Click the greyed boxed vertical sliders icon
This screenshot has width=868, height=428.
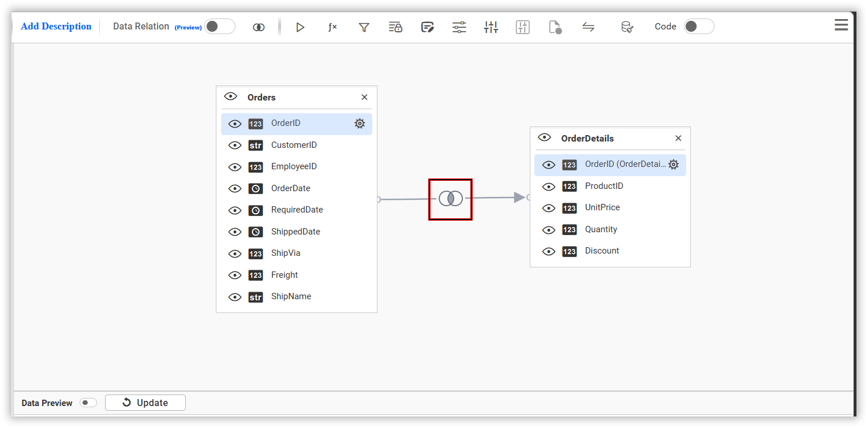(x=523, y=27)
